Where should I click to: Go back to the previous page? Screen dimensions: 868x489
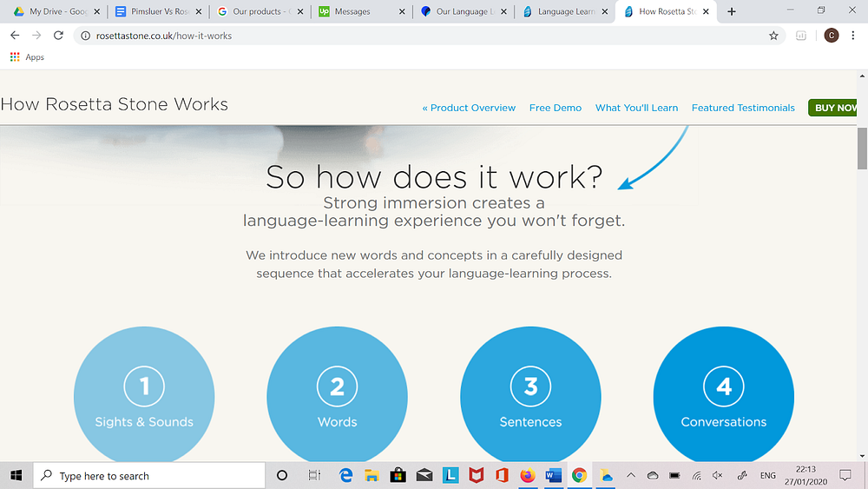pos(15,36)
